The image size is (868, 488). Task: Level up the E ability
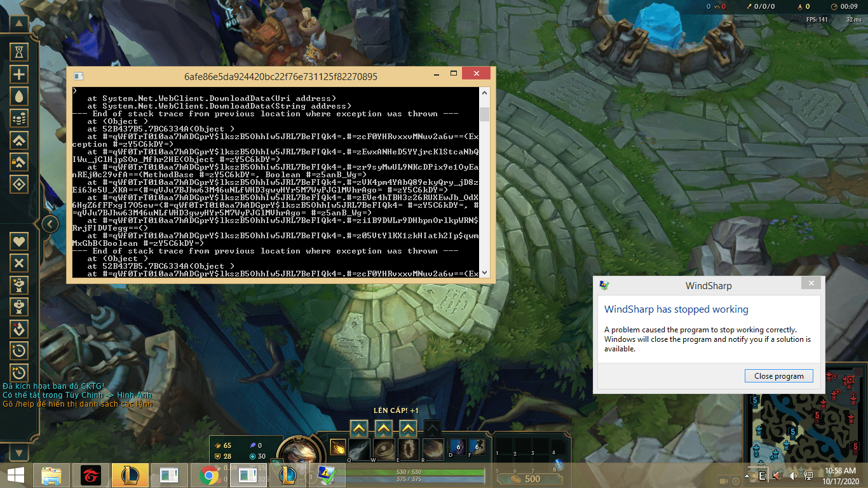click(x=407, y=429)
